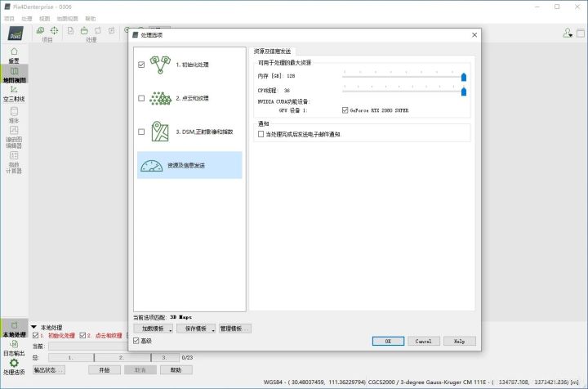Viewport: 588px width, 389px height.
Task: Enable step 3 DSM 正射影像 checkbox in dialog
Action: [x=141, y=132]
